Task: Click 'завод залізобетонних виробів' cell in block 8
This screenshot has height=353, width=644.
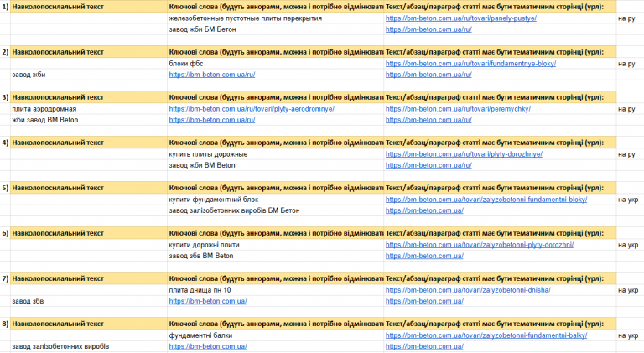Action: (89, 346)
